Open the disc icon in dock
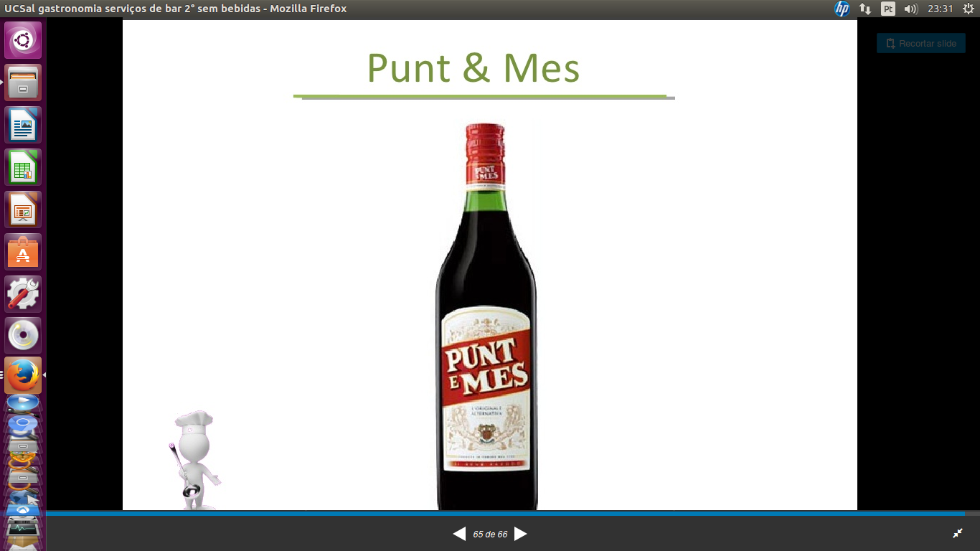 [23, 336]
